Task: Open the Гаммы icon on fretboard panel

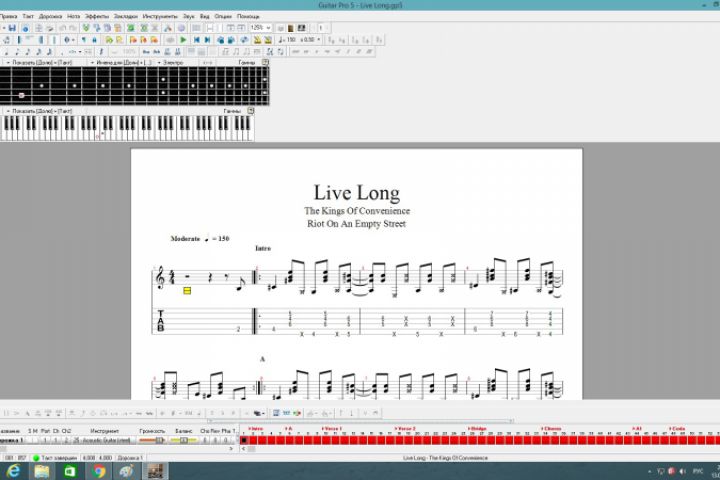Action: 265,62
